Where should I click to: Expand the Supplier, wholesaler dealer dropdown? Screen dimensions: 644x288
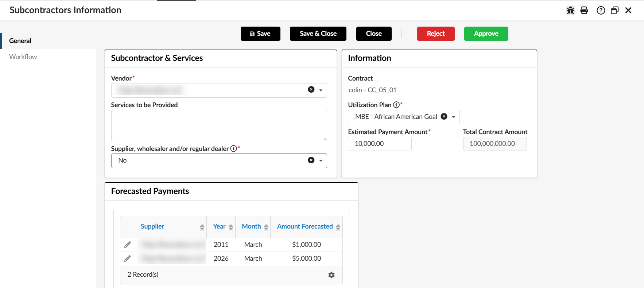tap(321, 161)
